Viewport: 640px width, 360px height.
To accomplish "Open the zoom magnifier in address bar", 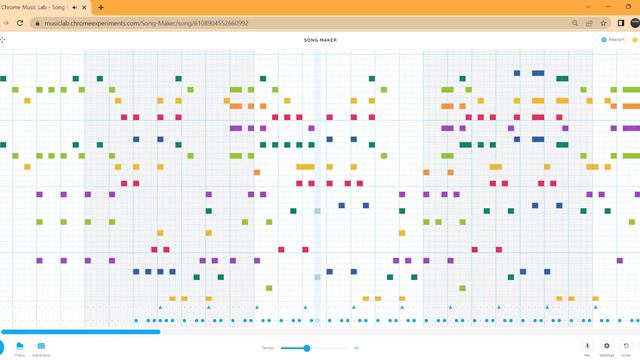I will [x=575, y=23].
